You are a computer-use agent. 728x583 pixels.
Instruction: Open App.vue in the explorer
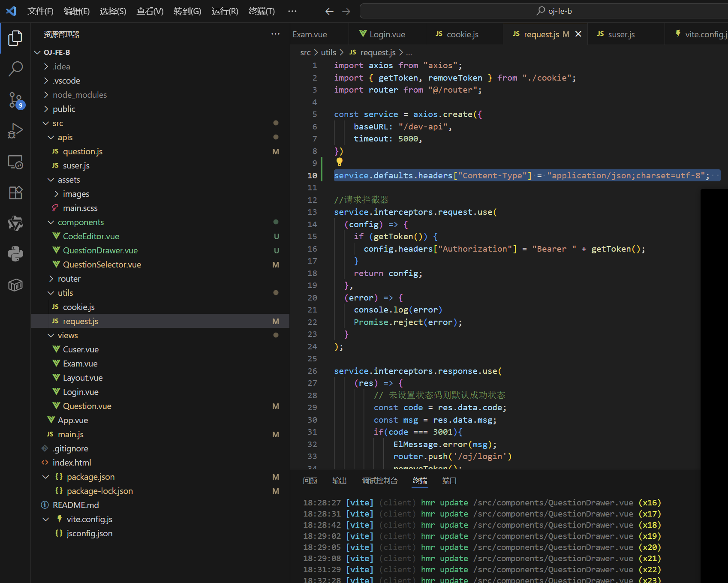pyautogui.click(x=160, y=420)
